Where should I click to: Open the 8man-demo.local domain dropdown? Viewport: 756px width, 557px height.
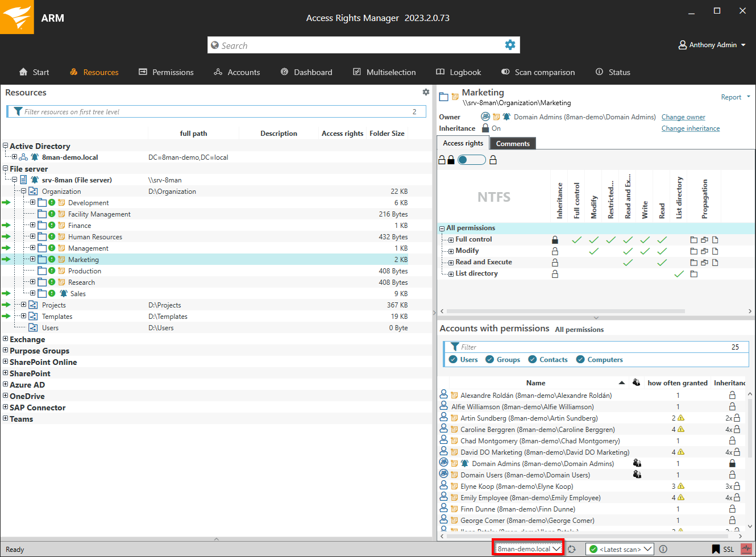click(x=528, y=549)
